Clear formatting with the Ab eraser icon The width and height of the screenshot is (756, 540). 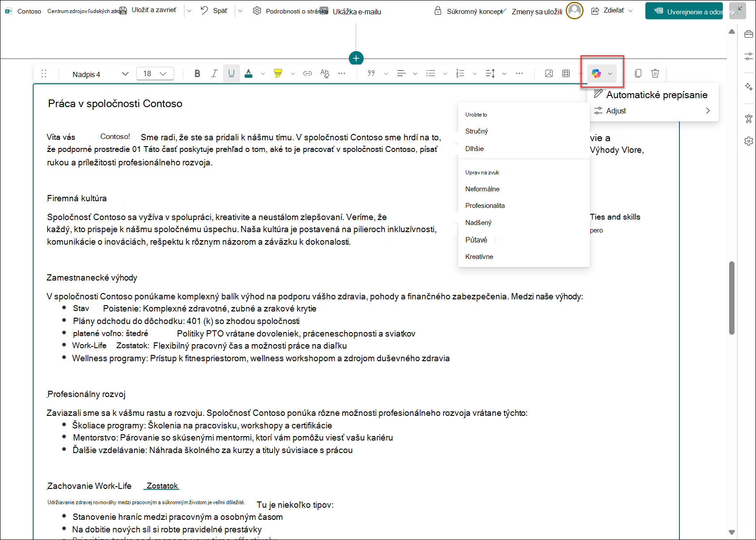325,73
